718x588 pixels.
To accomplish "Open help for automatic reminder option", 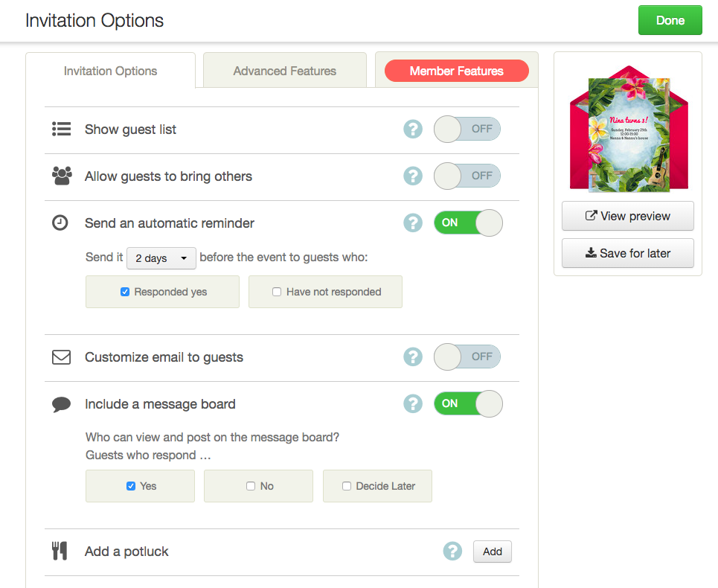I will pyautogui.click(x=413, y=223).
